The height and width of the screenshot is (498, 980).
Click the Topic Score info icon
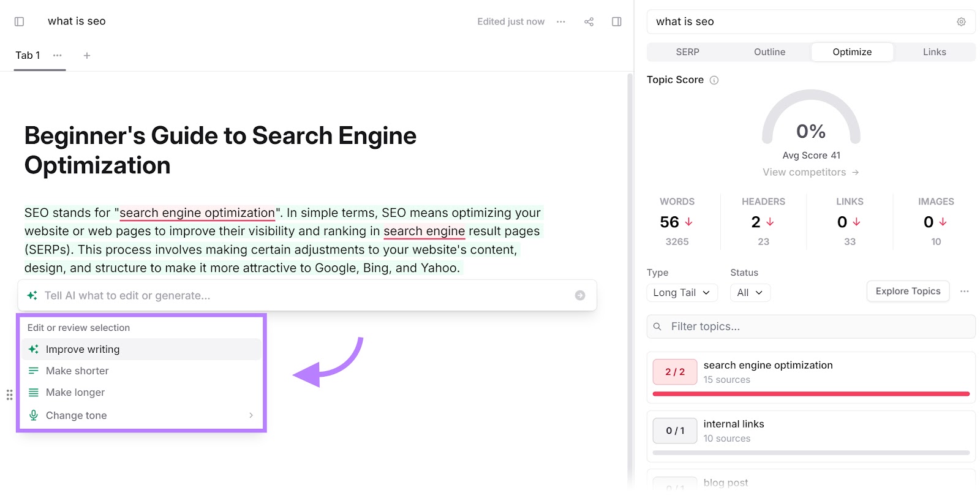714,80
